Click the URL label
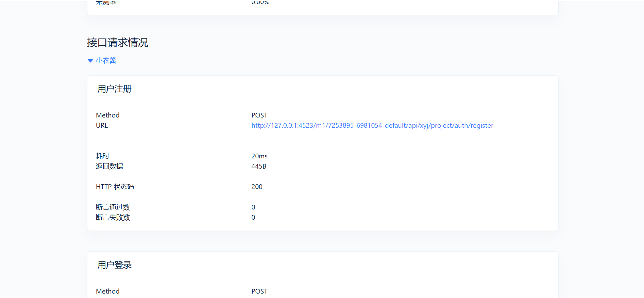This screenshot has height=298, width=644. 102,125
